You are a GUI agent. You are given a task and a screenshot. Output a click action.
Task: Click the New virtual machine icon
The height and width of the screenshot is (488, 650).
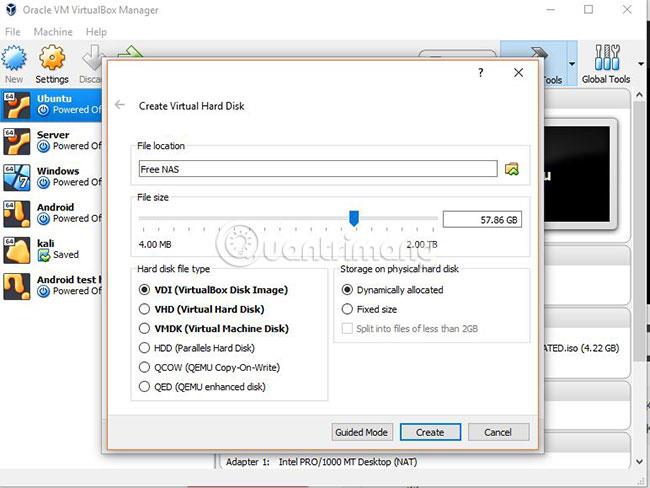pyautogui.click(x=14, y=58)
